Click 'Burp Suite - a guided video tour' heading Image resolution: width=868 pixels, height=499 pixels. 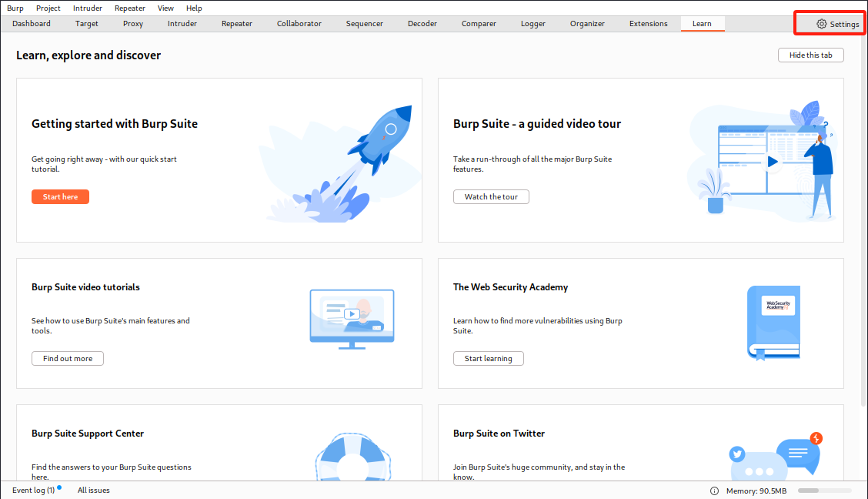(x=537, y=124)
